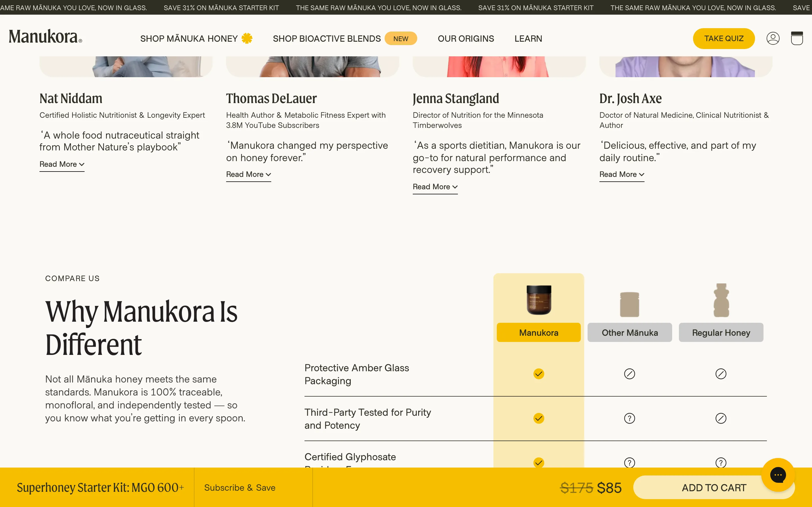Click Other Mānuka question mark for Third-Party Tested
Image resolution: width=812 pixels, height=507 pixels.
click(x=630, y=418)
